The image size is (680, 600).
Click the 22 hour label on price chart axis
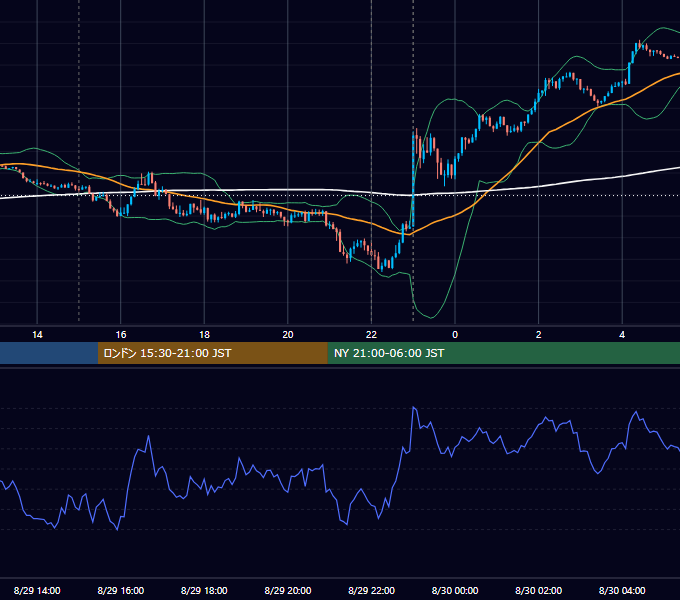click(371, 335)
